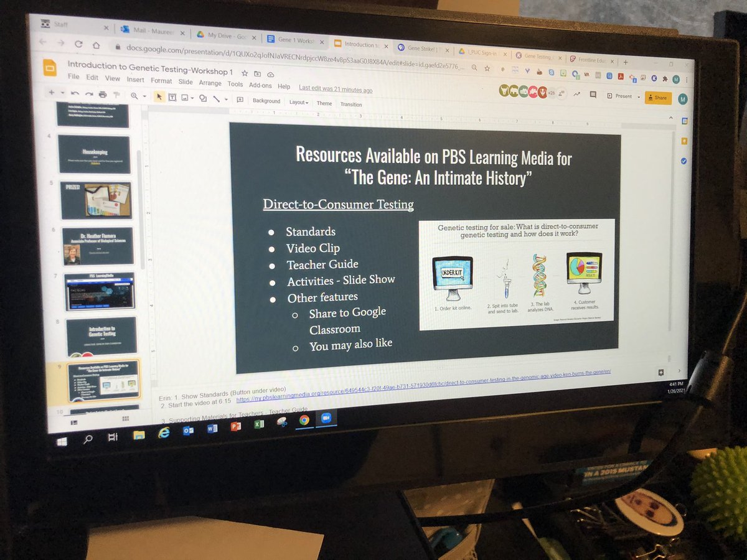Open the Layout dropdown
The width and height of the screenshot is (747, 560).
[299, 102]
